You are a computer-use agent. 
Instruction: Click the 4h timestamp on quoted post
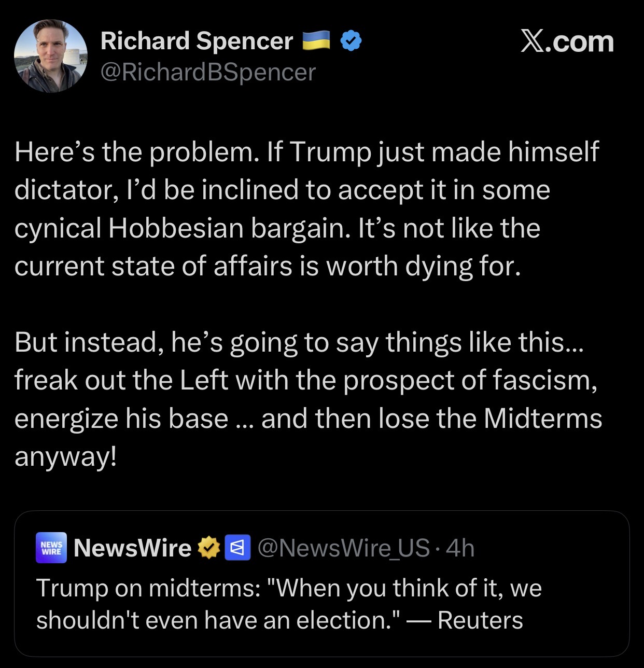pos(460,548)
